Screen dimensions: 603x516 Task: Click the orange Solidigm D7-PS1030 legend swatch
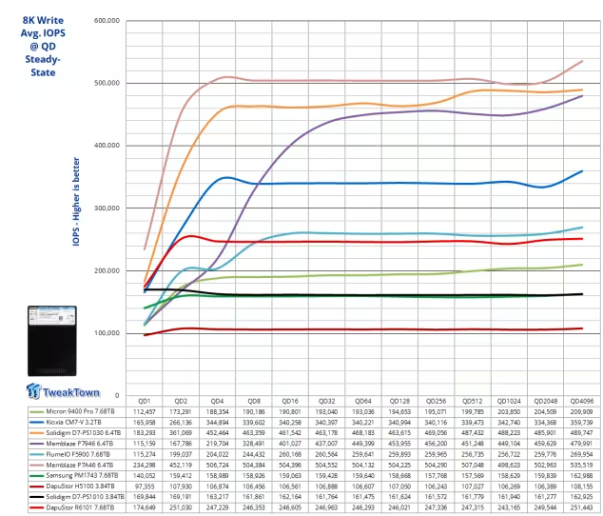[36, 433]
